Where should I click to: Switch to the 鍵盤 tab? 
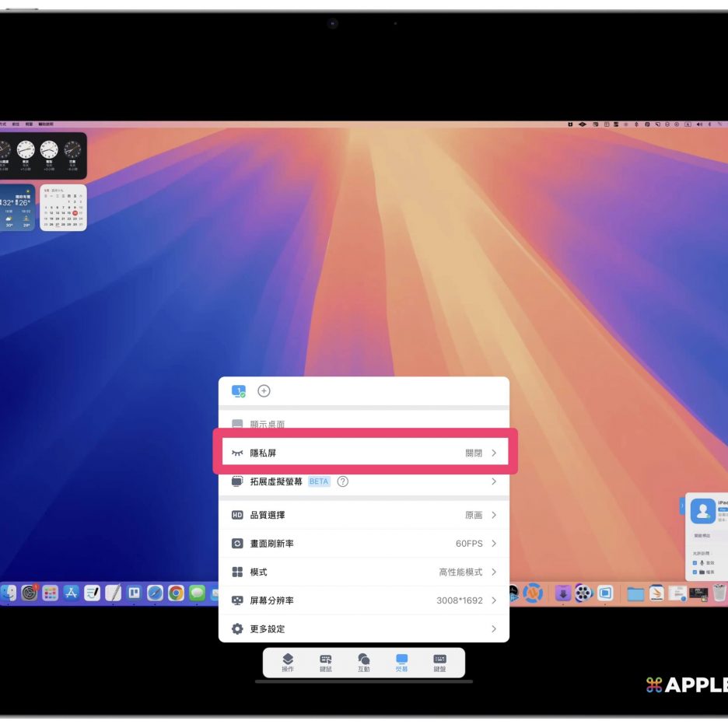click(x=439, y=662)
